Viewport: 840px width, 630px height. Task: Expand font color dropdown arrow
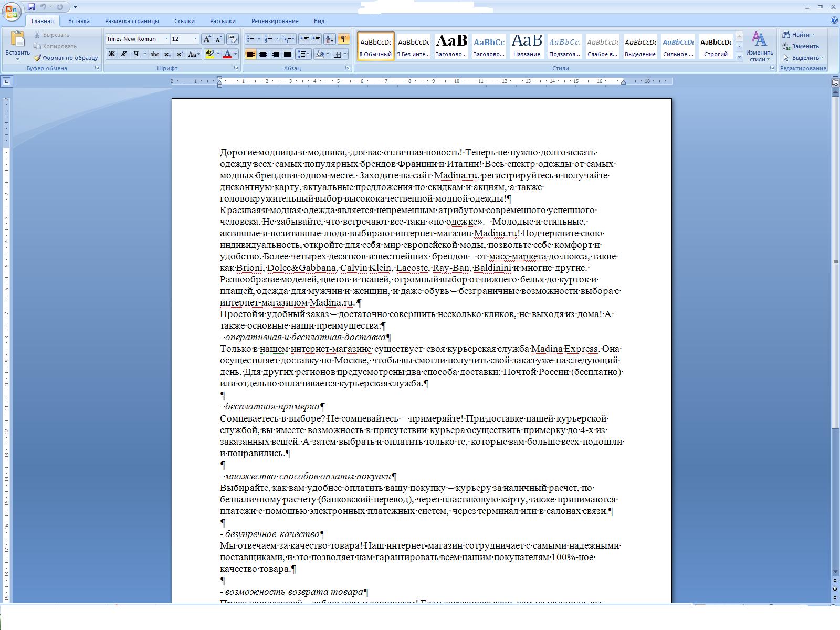pyautogui.click(x=235, y=54)
